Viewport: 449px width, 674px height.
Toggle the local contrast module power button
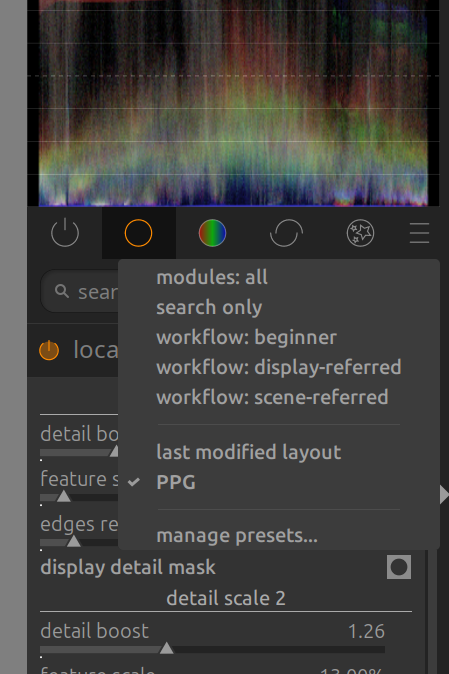[x=49, y=350]
